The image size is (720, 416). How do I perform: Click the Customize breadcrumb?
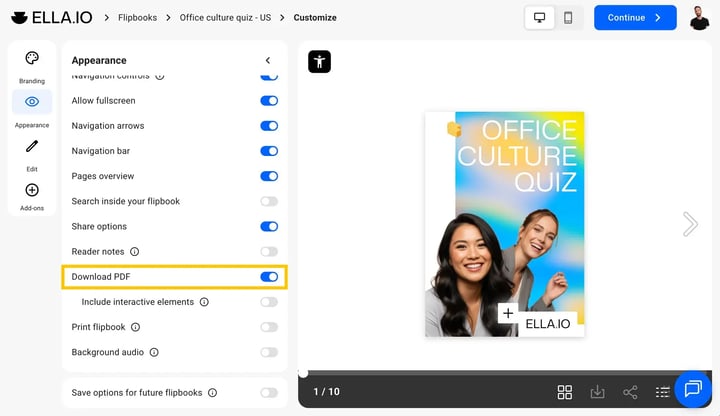point(315,17)
